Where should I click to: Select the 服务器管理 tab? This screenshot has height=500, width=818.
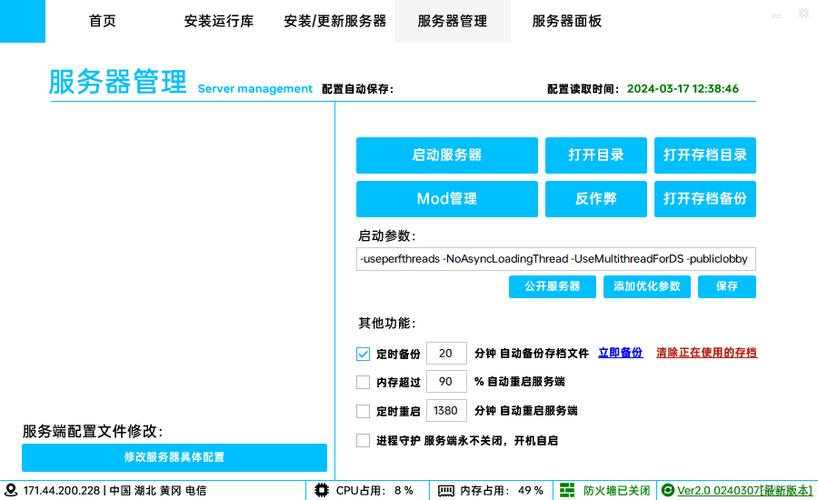[452, 21]
